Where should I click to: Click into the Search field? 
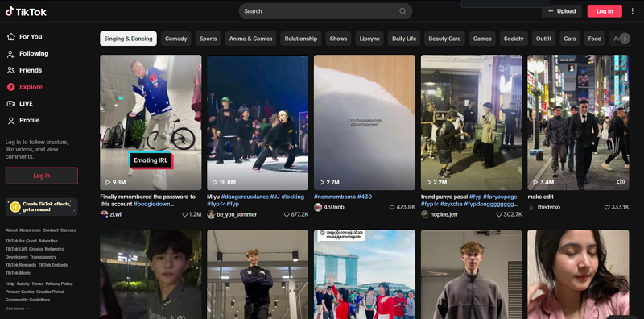pos(316,11)
